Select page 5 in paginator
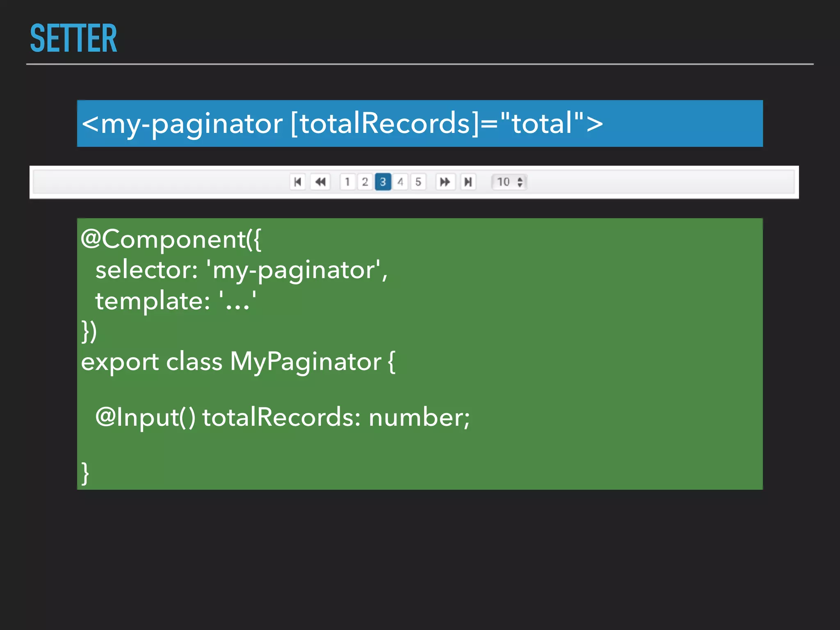 pos(418,182)
